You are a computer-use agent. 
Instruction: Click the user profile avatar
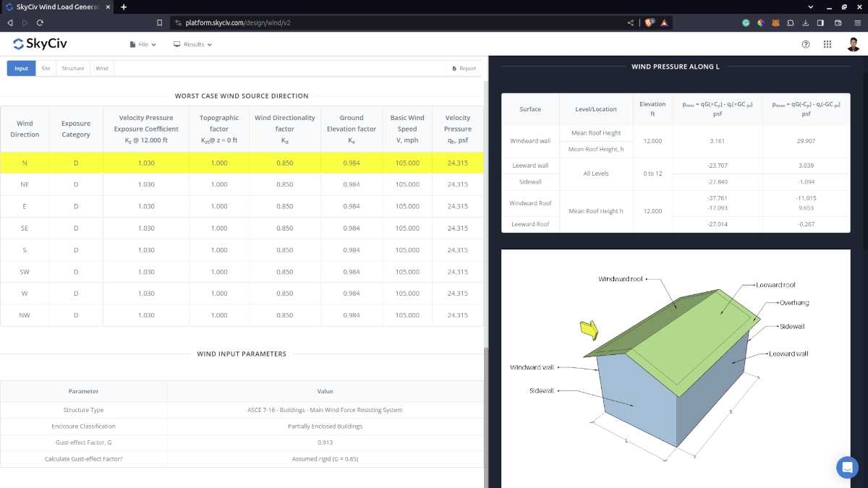pyautogui.click(x=854, y=44)
